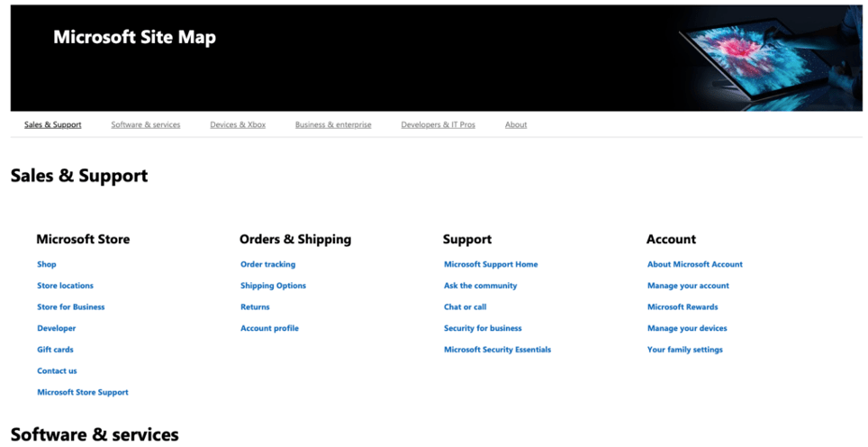Open Security for business link

(x=483, y=328)
